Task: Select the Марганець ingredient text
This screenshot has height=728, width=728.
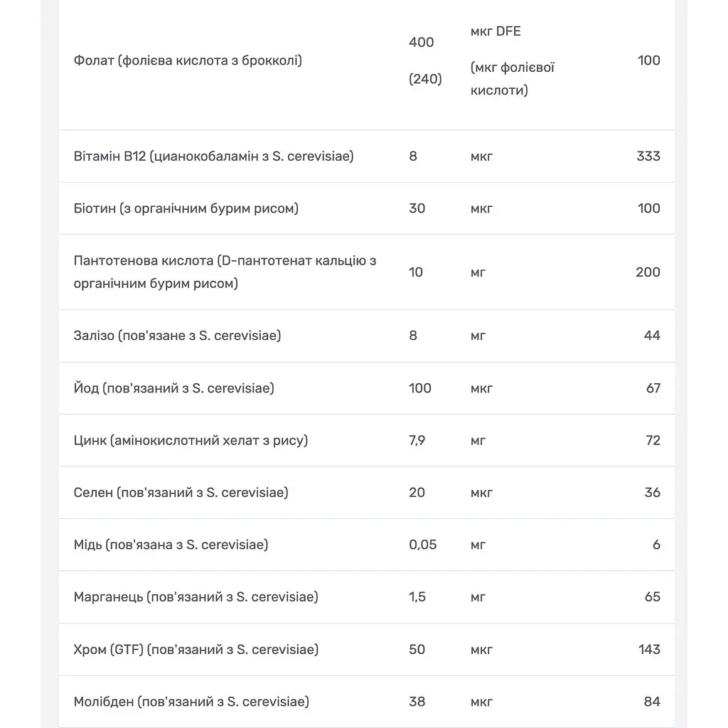Action: coord(196,597)
